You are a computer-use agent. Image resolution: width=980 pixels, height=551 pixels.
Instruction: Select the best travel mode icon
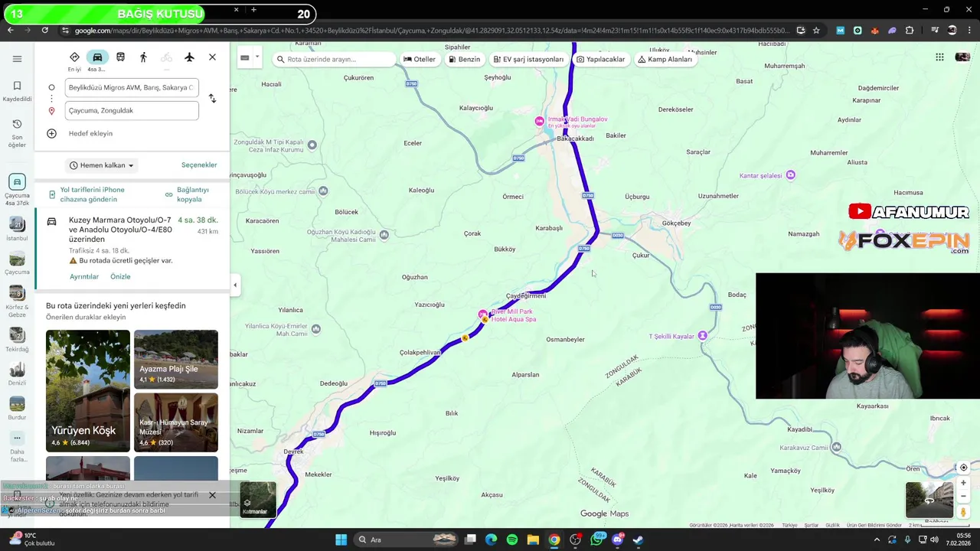(x=74, y=57)
